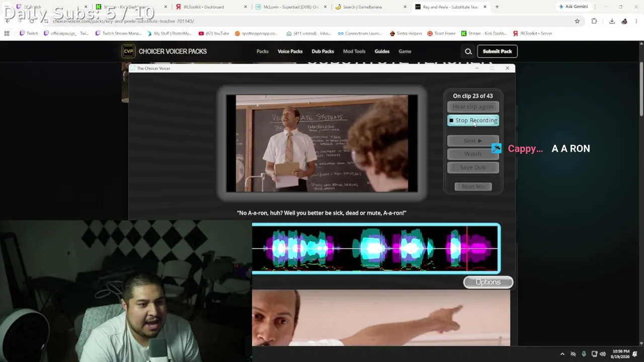Screen dimensions: 644x362
Task: Click the Submit Pack button
Action: (x=497, y=51)
